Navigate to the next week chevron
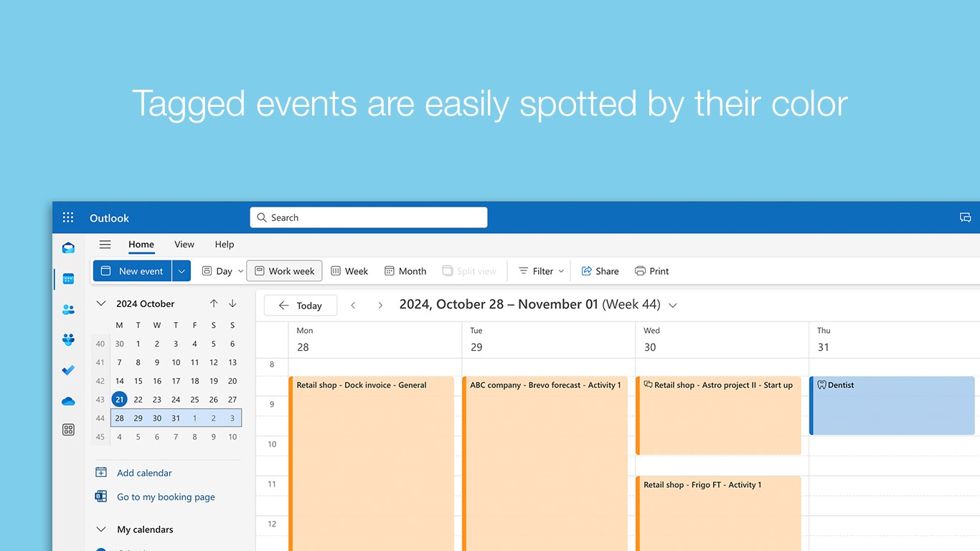Viewport: 980px width, 551px height. coord(380,306)
